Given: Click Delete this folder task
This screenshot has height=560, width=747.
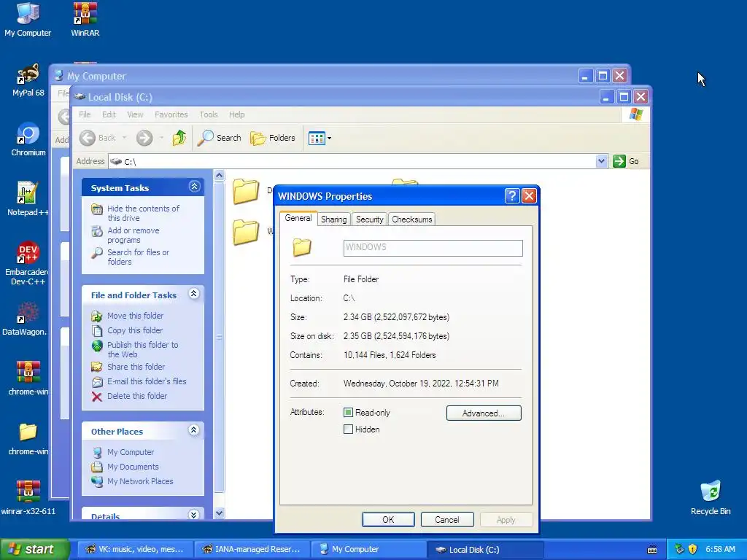Looking at the screenshot, I should 136,396.
